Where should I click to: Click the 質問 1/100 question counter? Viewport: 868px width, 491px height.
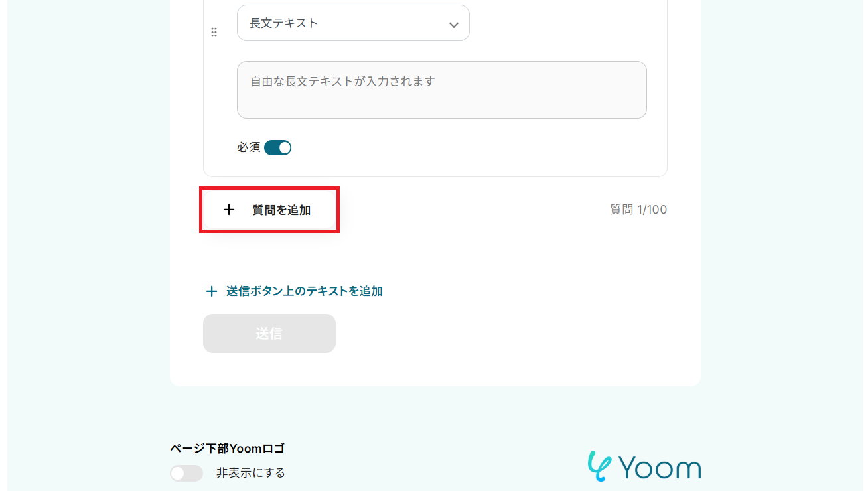point(638,210)
